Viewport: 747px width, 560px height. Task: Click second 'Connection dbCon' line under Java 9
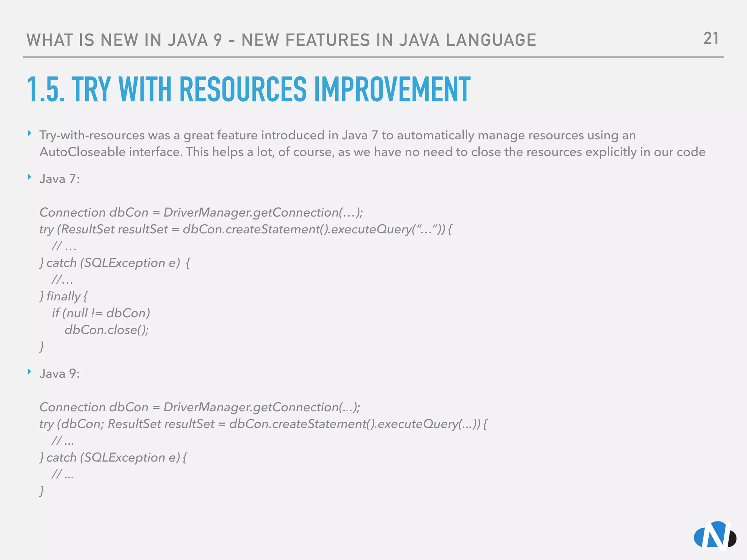tap(200, 407)
